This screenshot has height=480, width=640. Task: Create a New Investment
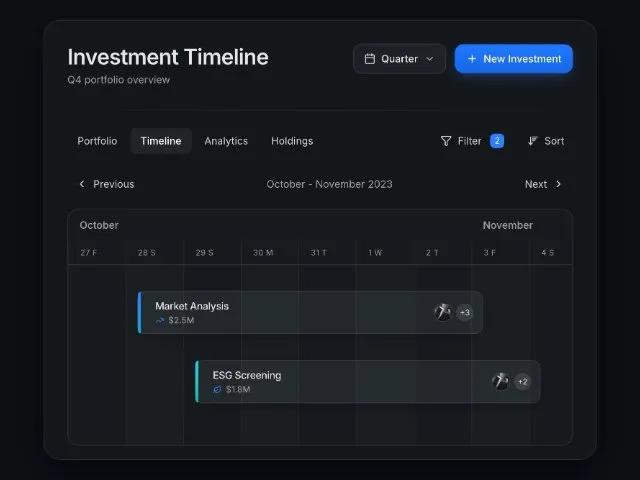(x=514, y=59)
